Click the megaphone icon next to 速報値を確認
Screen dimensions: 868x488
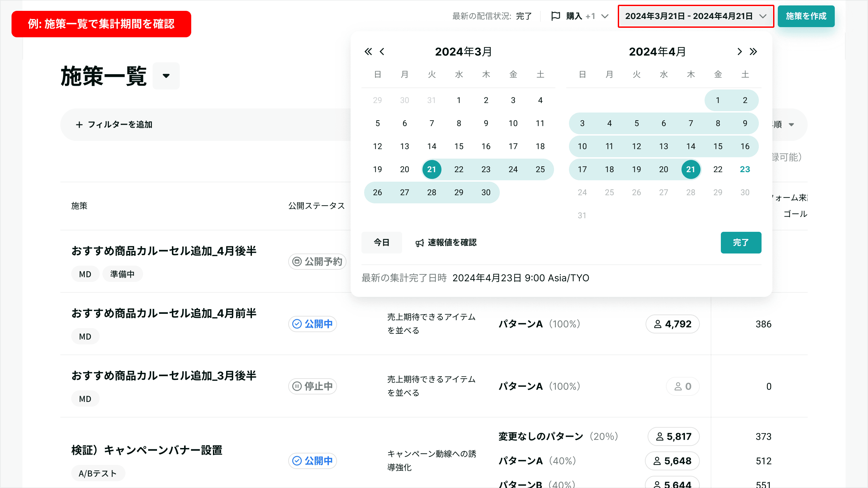(420, 242)
